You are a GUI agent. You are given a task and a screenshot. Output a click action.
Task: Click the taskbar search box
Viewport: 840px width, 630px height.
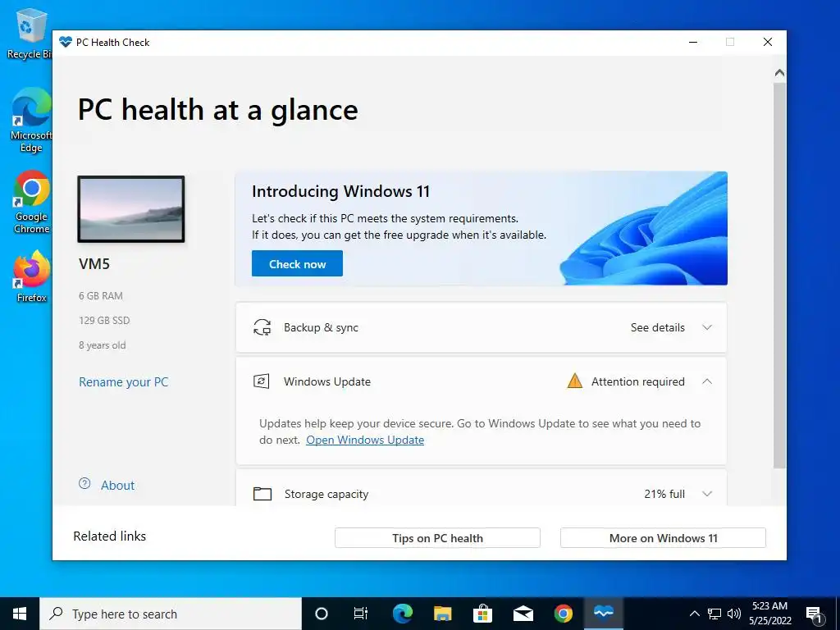click(171, 614)
